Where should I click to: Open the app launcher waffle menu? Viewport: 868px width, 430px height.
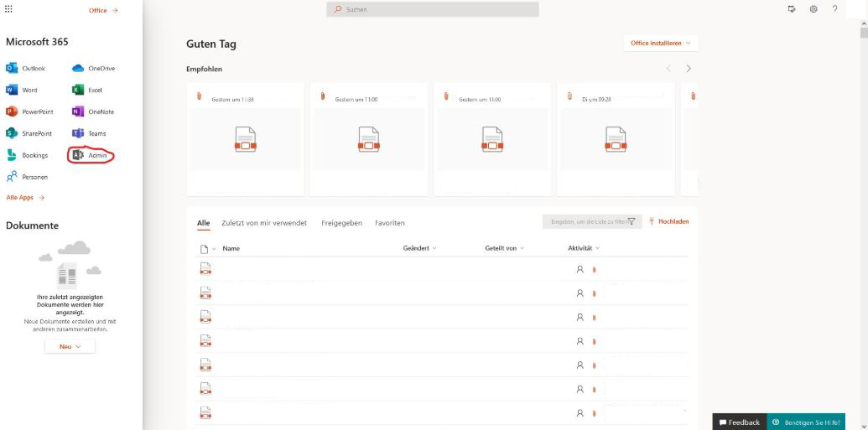(x=9, y=9)
